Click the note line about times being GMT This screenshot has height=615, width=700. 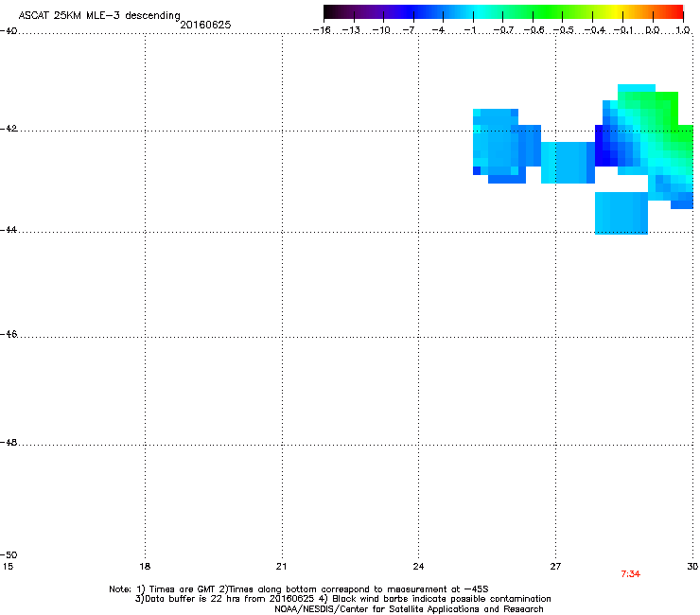(298, 589)
